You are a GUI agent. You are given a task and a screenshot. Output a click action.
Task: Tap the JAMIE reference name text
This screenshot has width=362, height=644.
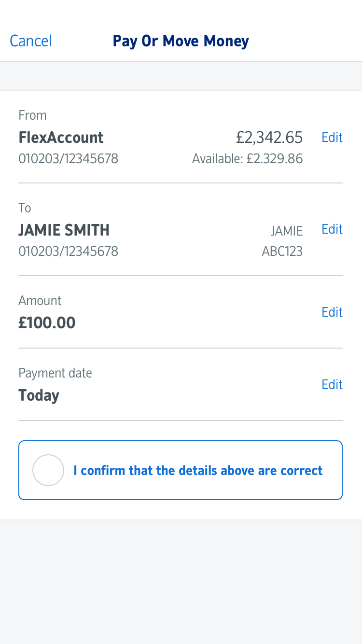click(287, 231)
